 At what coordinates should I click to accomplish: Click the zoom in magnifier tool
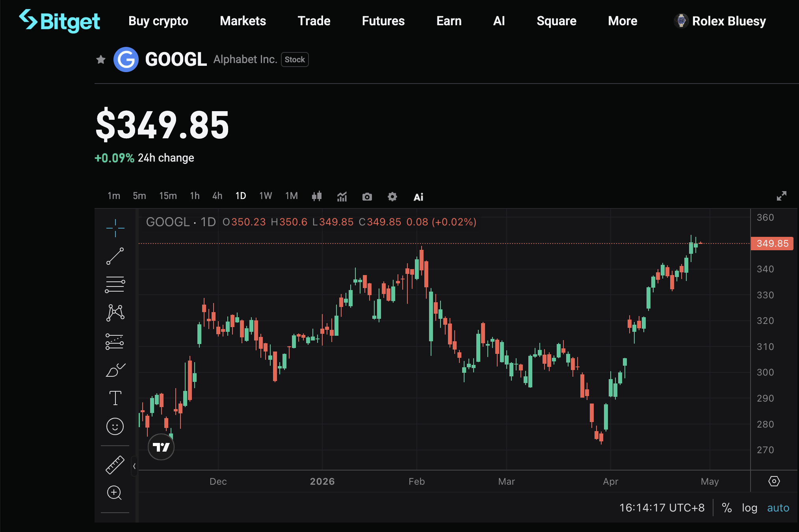(115, 493)
